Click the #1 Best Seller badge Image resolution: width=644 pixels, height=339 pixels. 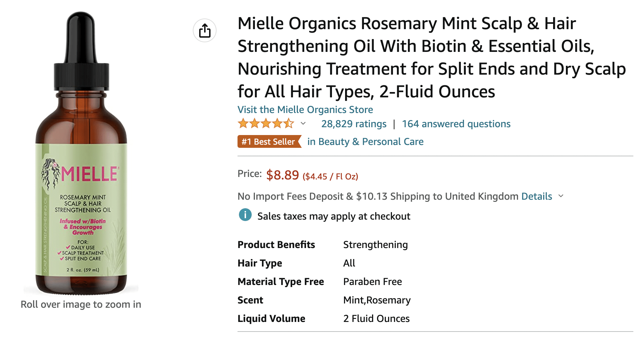tap(269, 141)
